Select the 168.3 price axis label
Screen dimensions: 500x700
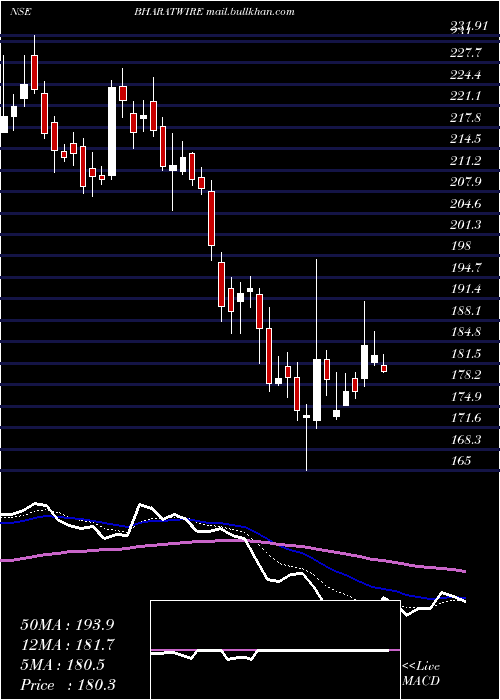[466, 440]
